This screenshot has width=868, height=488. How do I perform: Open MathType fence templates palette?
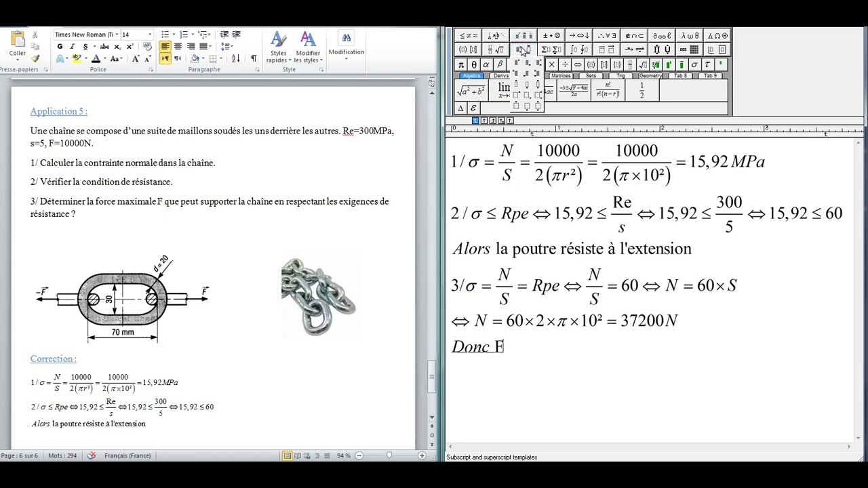(x=469, y=49)
